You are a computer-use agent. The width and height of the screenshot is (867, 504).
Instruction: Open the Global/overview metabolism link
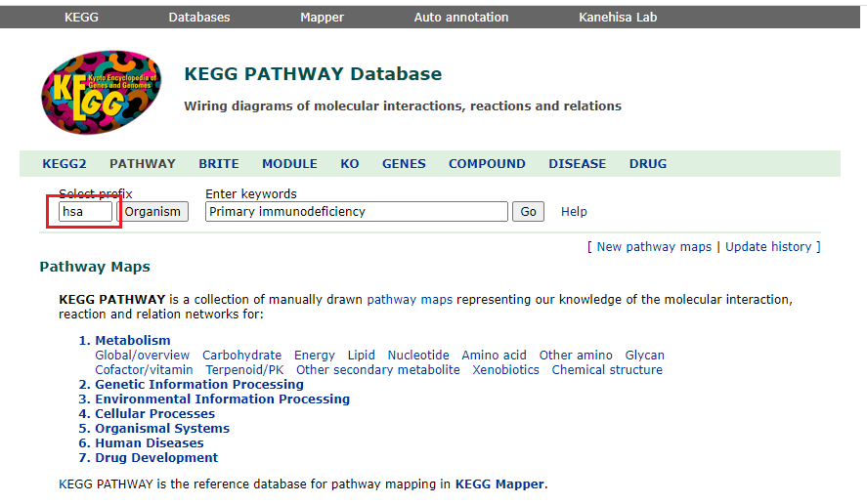coord(142,356)
